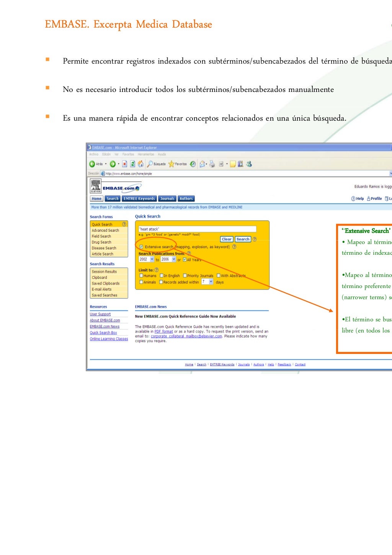Open the Online Learning Classes link
Screen dimensions: 392x555
(x=109, y=339)
